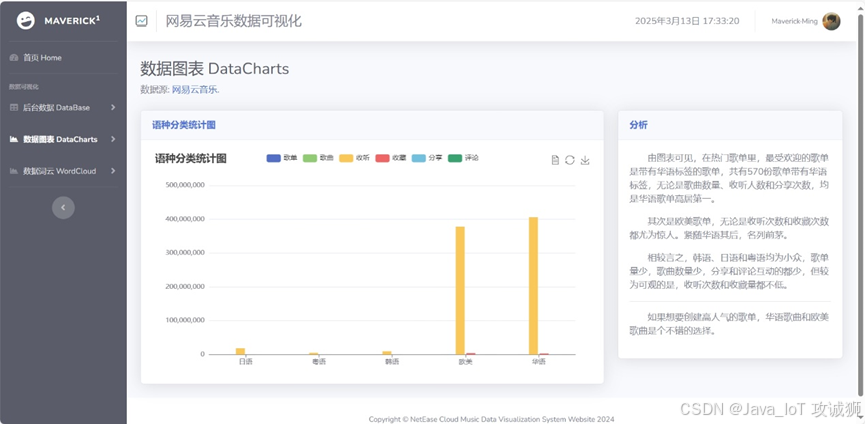Click the yellow 日语 bar in chart
The image size is (865, 424).
[241, 351]
